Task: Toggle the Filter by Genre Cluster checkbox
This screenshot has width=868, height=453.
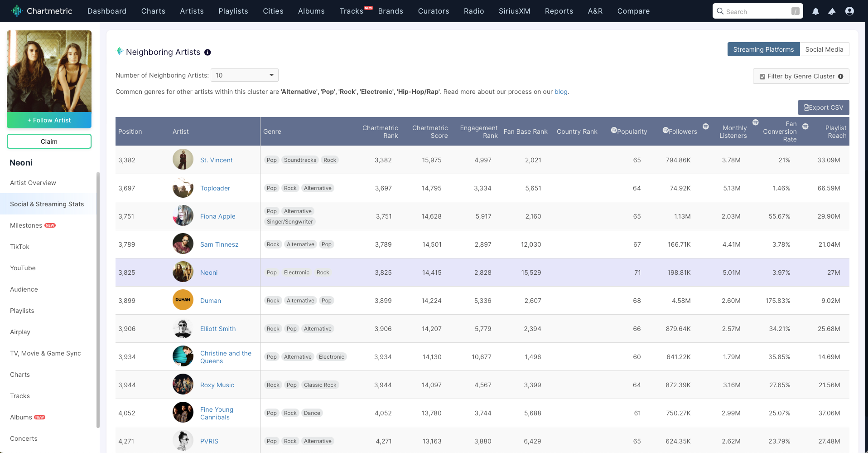Action: [762, 77]
